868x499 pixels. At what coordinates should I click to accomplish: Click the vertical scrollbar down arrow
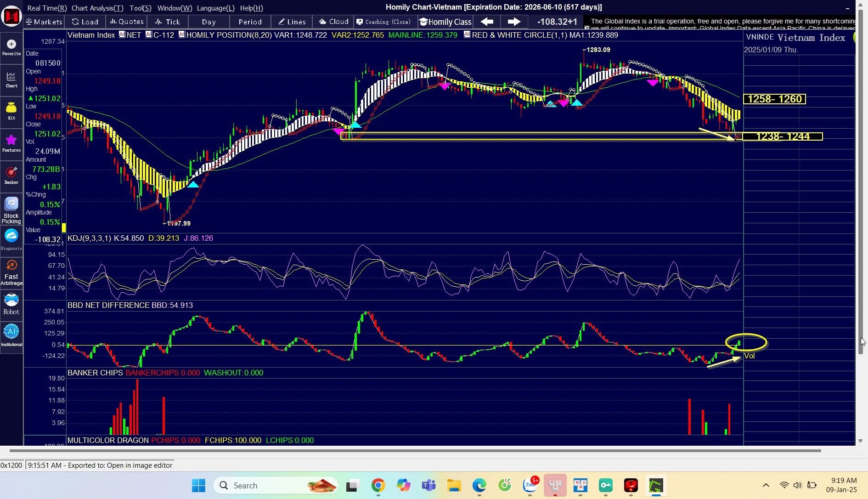tap(861, 441)
